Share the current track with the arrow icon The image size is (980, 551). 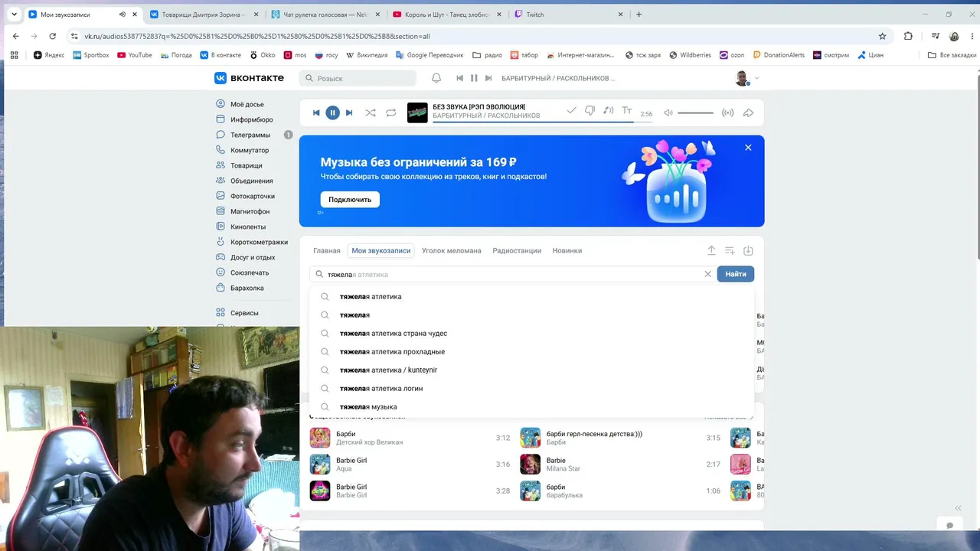click(x=749, y=113)
